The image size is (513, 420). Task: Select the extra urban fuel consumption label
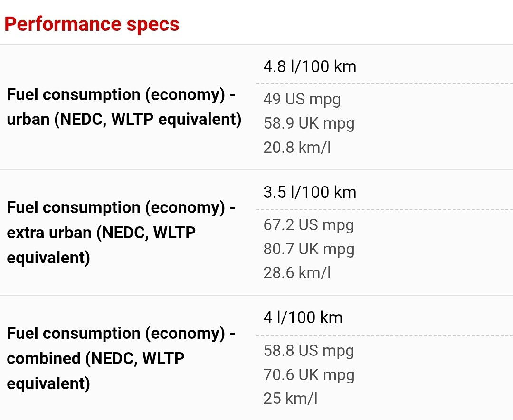pos(121,233)
